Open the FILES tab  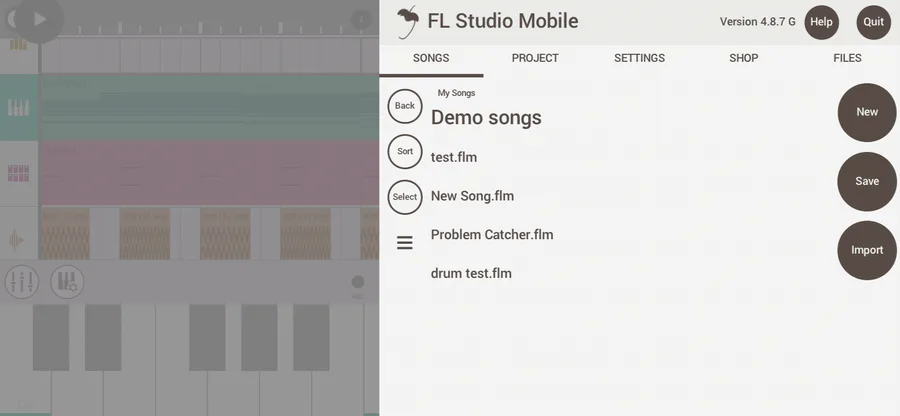(847, 58)
